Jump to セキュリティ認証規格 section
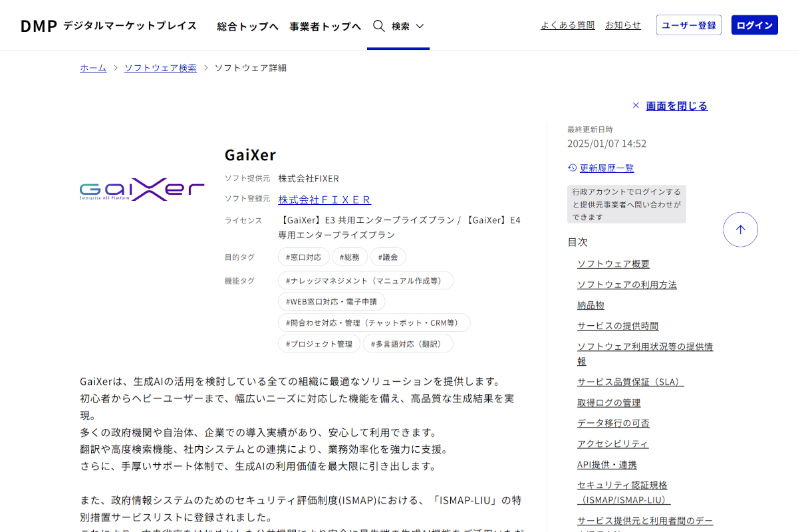Image resolution: width=798 pixels, height=532 pixels. point(624,492)
